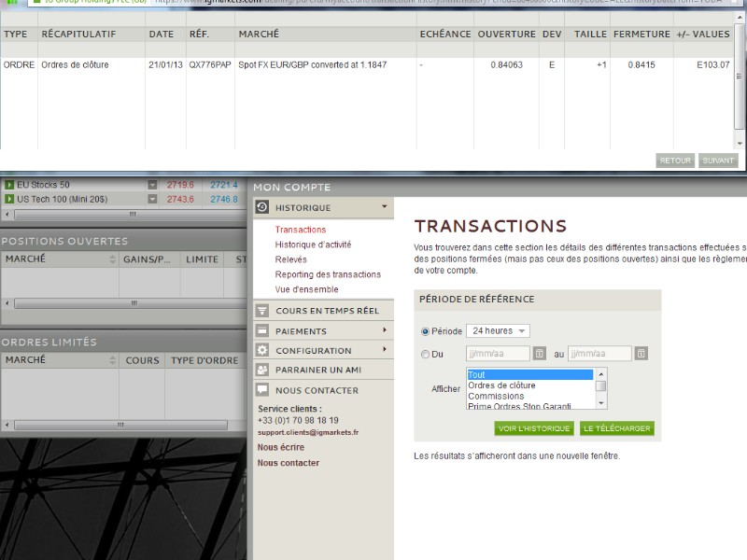The image size is (747, 560).
Task: Select the Du date range radio button
Action: (425, 355)
